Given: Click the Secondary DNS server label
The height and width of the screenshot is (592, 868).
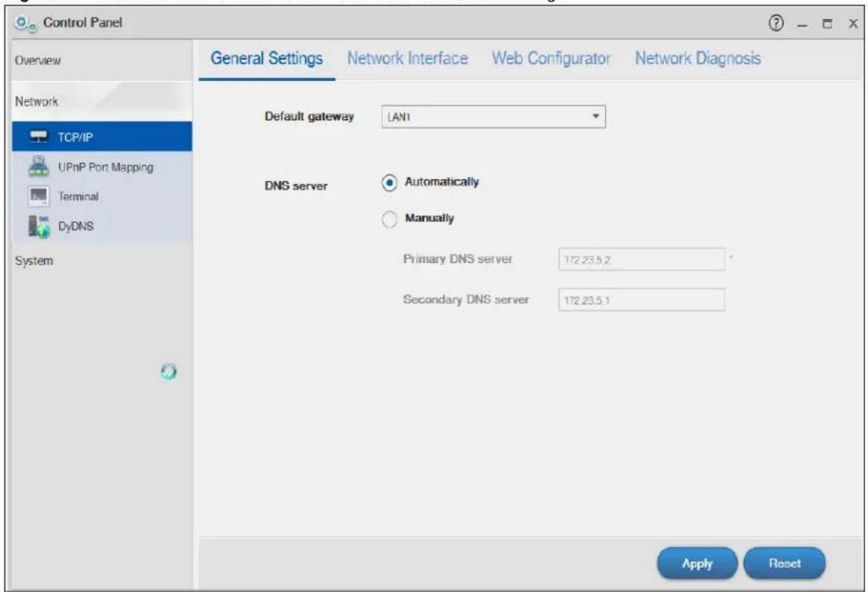Looking at the screenshot, I should click(x=465, y=299).
